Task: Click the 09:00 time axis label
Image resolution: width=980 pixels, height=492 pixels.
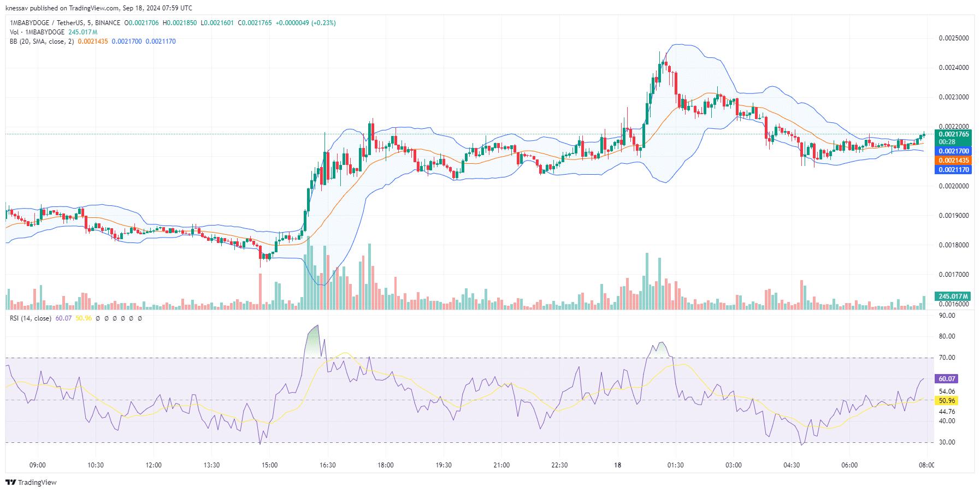Action: 38,465
